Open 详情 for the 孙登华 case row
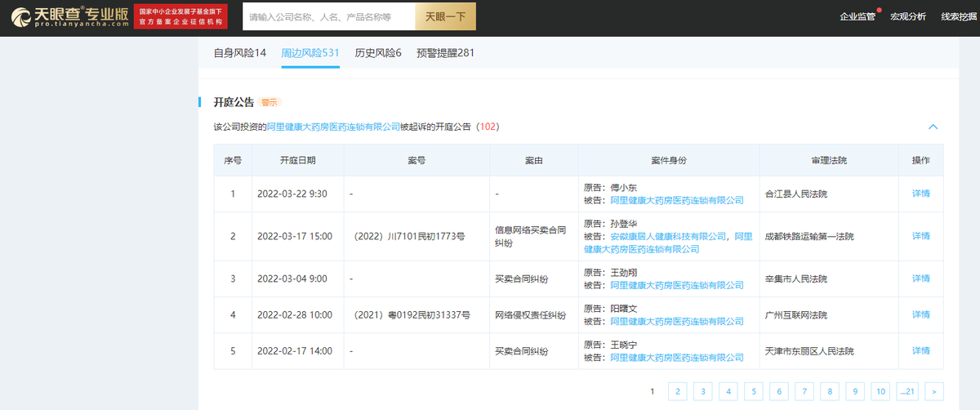This screenshot has height=410, width=980. [921, 236]
